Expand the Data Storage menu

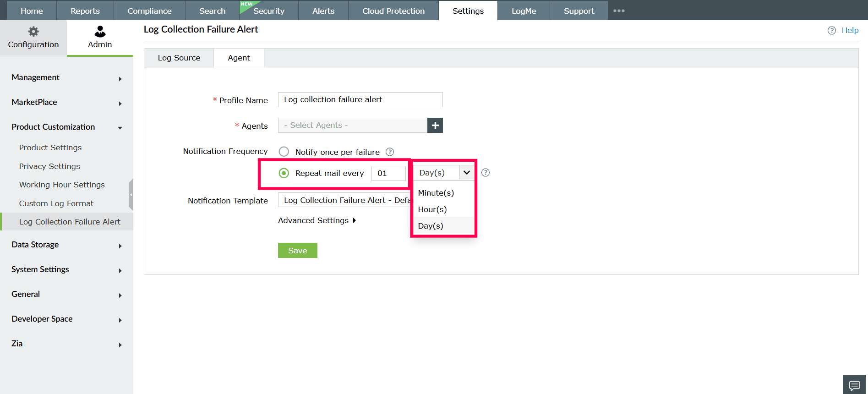coord(67,245)
